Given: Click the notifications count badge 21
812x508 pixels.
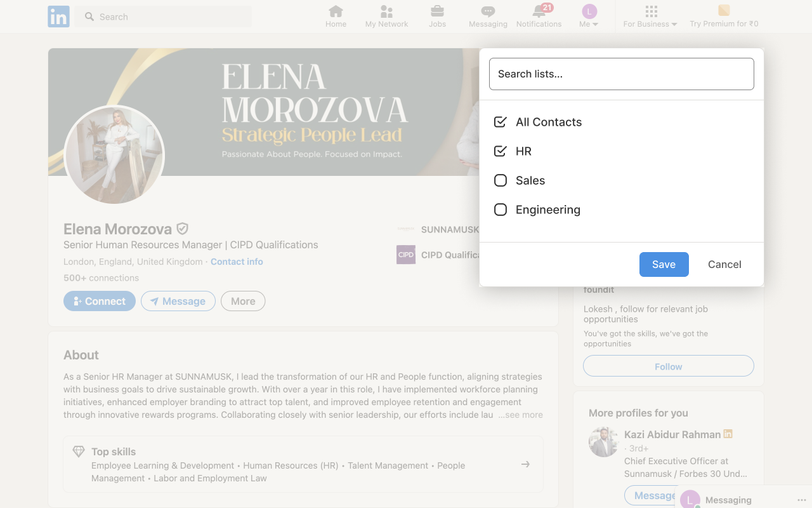Looking at the screenshot, I should [x=547, y=8].
